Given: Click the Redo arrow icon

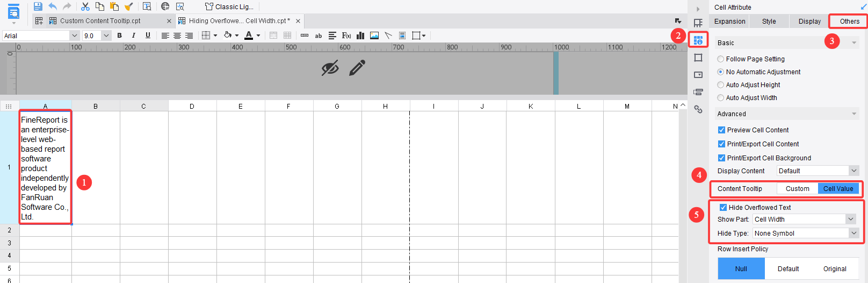Looking at the screenshot, I should 67,6.
